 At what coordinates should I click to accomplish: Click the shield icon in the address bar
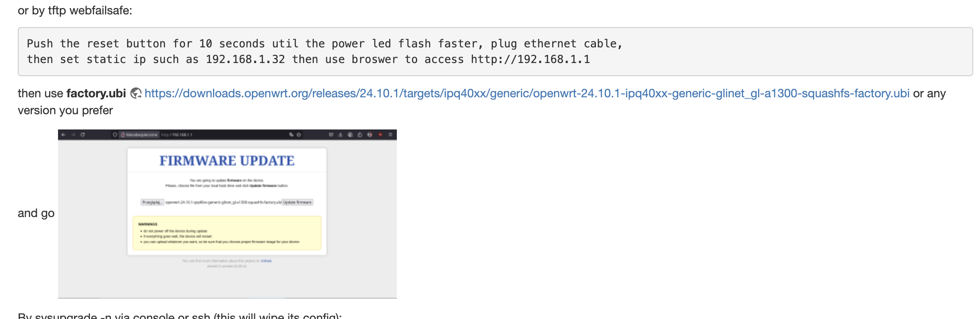click(x=115, y=135)
